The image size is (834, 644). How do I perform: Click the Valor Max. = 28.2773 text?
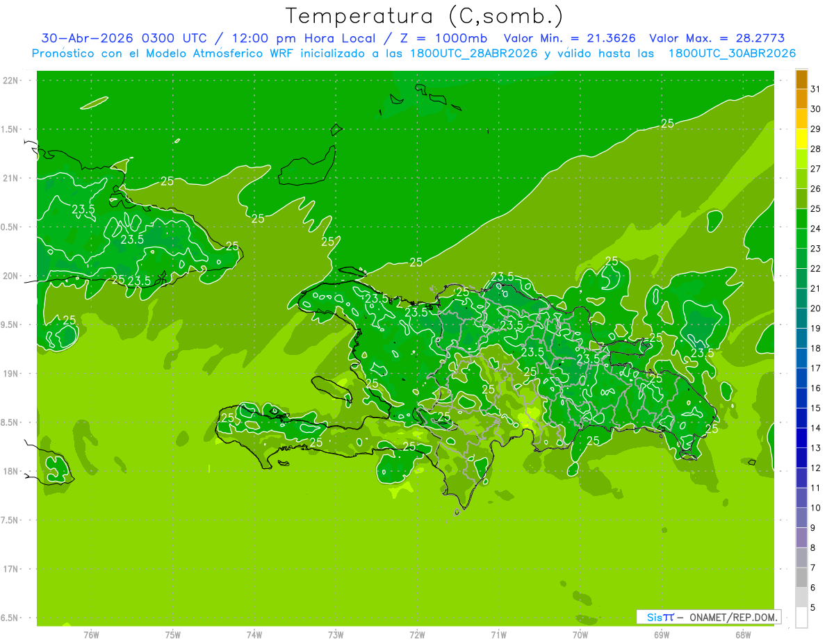(x=717, y=38)
